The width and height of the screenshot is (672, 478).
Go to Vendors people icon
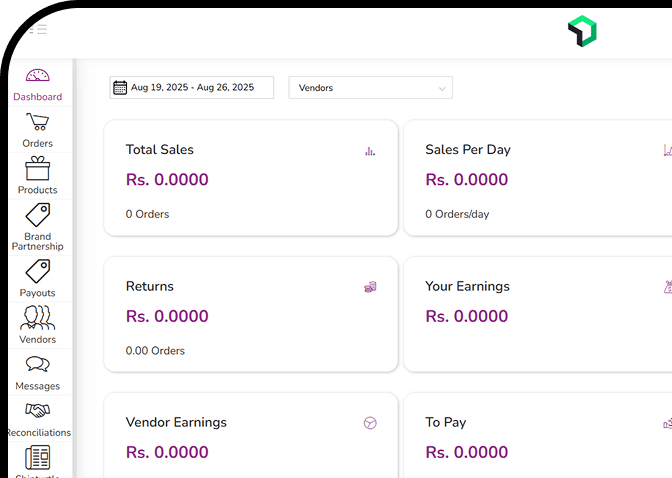[38, 318]
